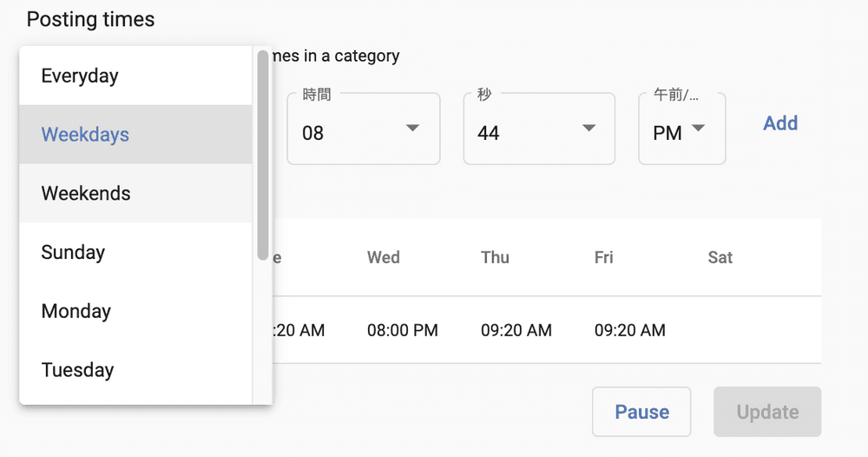
Task: Select the Fri column header
Action: pyautogui.click(x=604, y=257)
